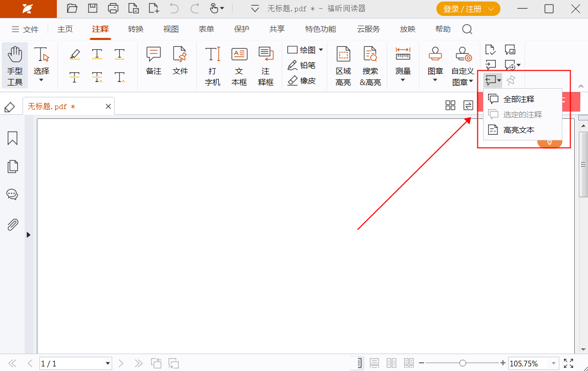Choose All Comments (全部注释) from menu
The height and width of the screenshot is (371, 588).
coord(518,99)
